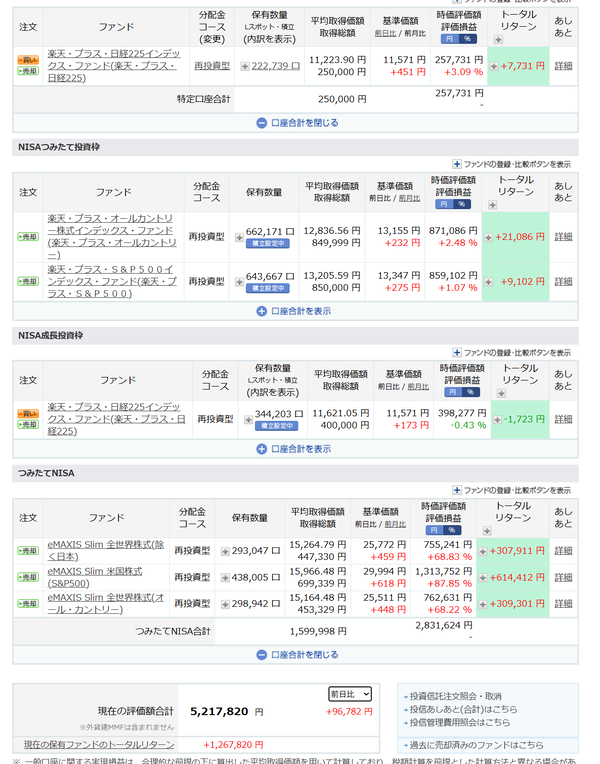Switch to 前月比 in NISA成長投資枠 header
This screenshot has height=764, width=600.
[418, 386]
